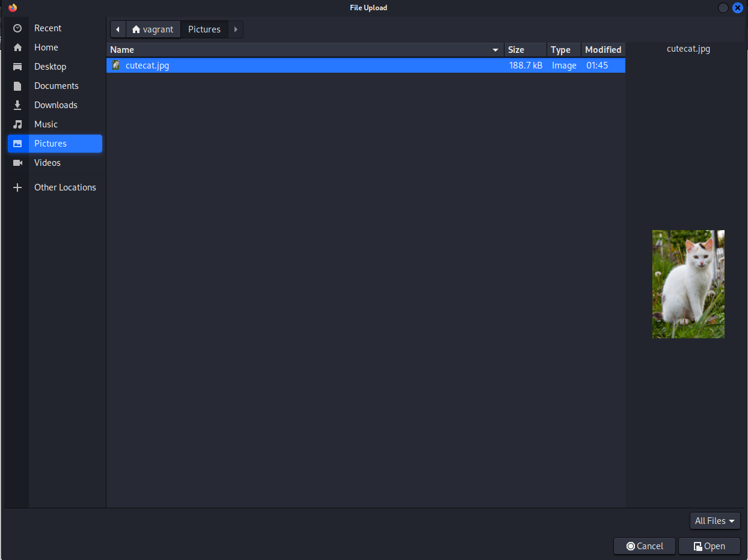
Task: Click the Home house icon in sidebar
Action: 17,47
